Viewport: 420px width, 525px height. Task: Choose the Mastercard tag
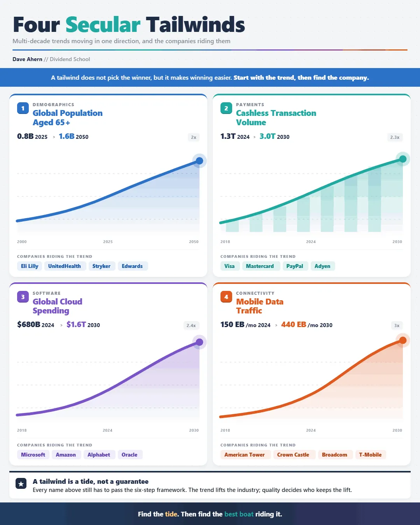click(x=260, y=266)
